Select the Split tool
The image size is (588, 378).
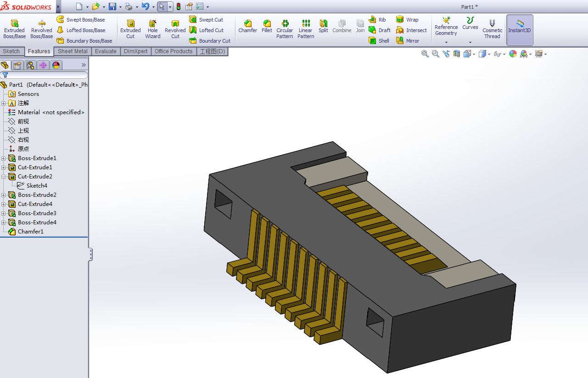[x=324, y=27]
